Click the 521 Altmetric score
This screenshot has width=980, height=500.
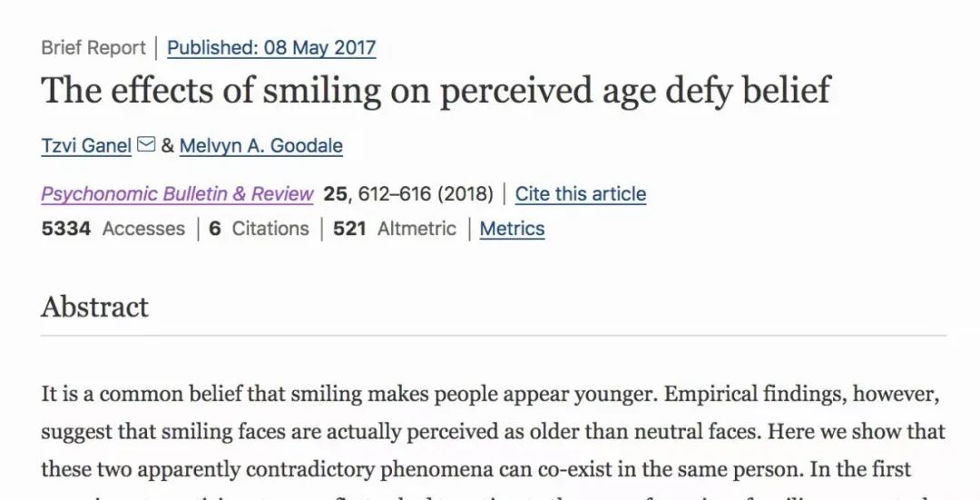coord(395,229)
